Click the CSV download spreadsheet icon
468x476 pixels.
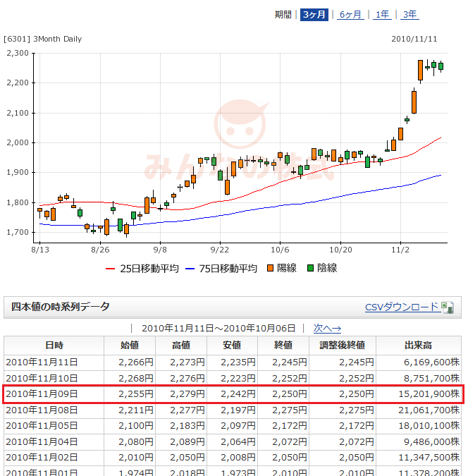(x=446, y=307)
